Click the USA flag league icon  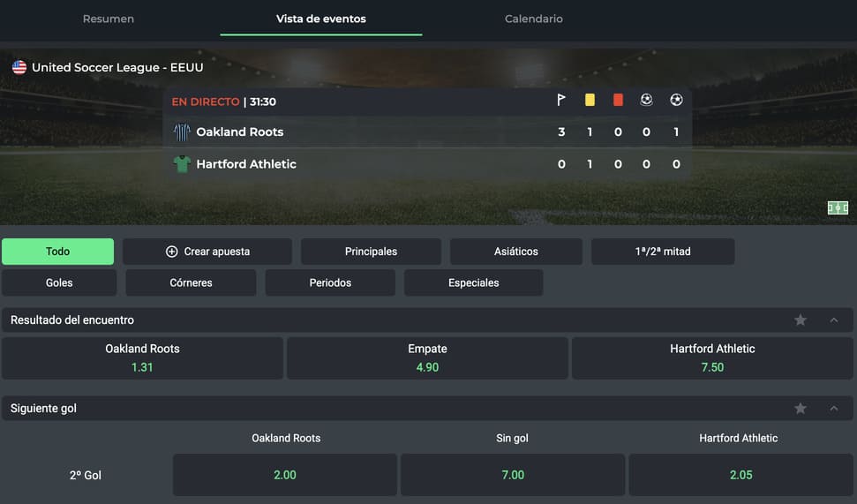point(19,67)
